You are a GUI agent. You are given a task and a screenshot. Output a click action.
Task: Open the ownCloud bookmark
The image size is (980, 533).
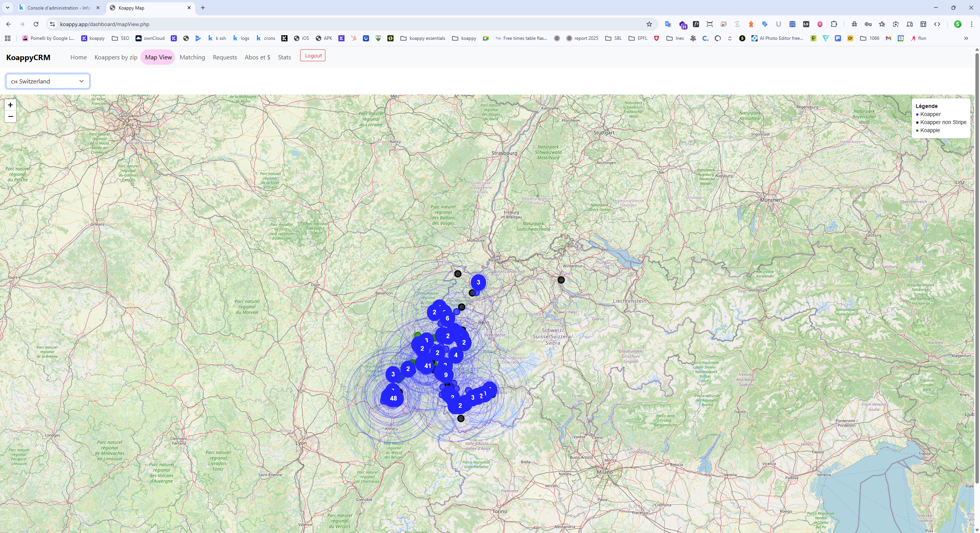coord(150,38)
